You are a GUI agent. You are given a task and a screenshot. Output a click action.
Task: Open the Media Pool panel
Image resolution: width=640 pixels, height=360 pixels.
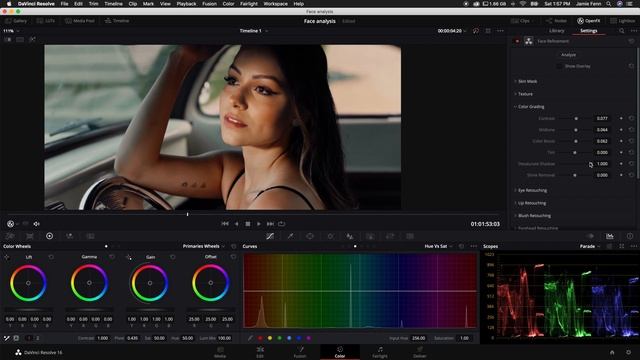80,21
